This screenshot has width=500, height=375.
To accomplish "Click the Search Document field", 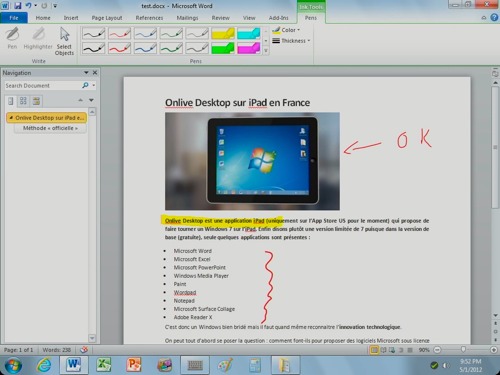I will (x=43, y=86).
